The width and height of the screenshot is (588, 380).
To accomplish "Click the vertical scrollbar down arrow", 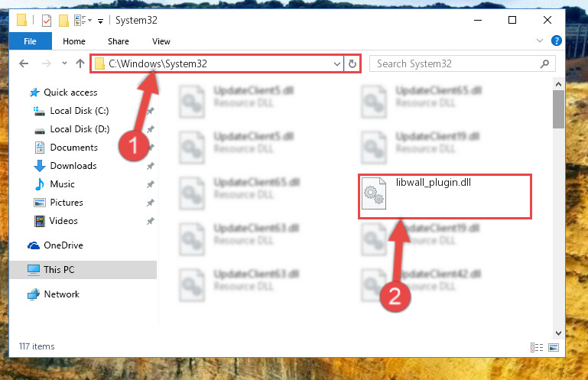I will pyautogui.click(x=558, y=333).
